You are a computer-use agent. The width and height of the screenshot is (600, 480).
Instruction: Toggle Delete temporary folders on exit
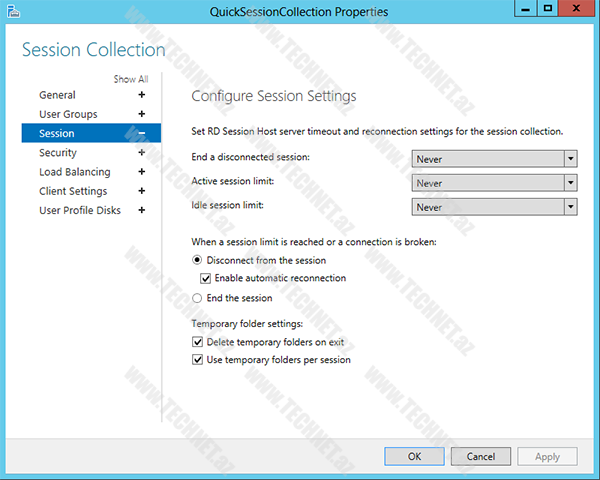coord(197,342)
